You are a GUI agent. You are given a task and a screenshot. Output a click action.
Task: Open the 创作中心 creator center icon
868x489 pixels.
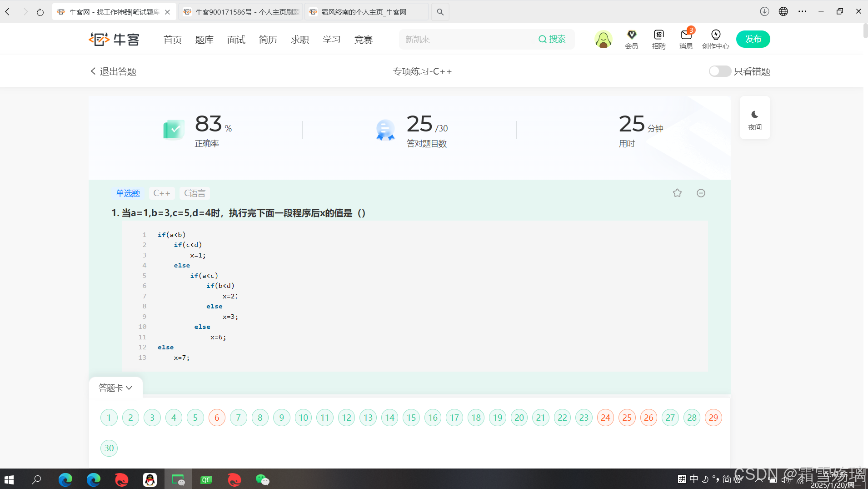click(716, 40)
